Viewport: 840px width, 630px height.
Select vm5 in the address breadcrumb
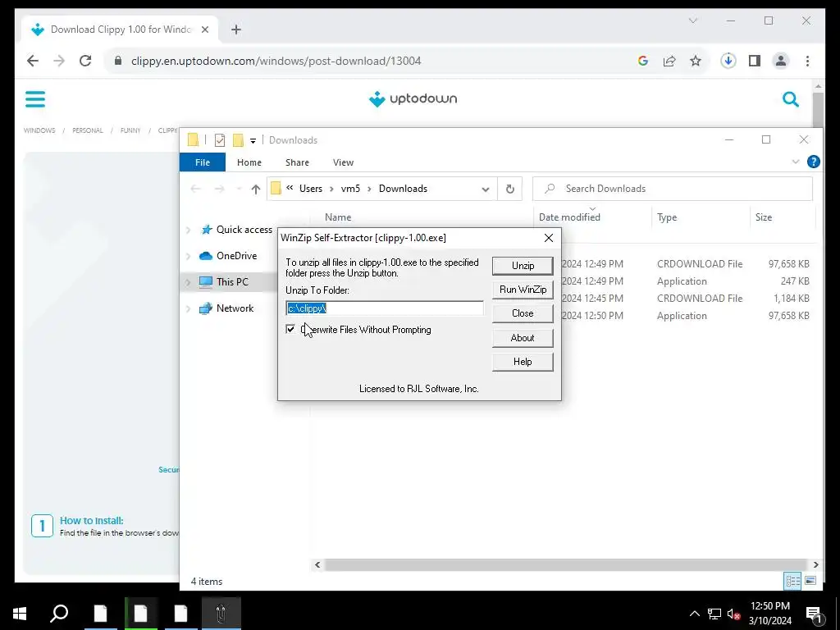point(350,189)
